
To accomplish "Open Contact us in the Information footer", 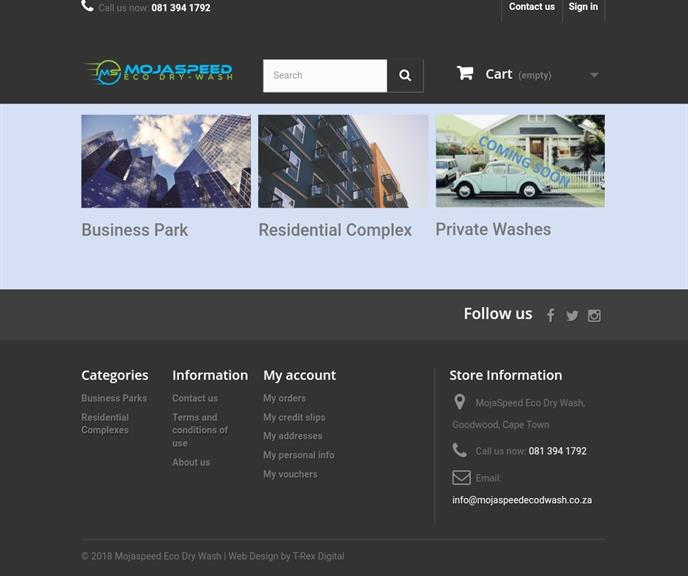I will coord(195,398).
